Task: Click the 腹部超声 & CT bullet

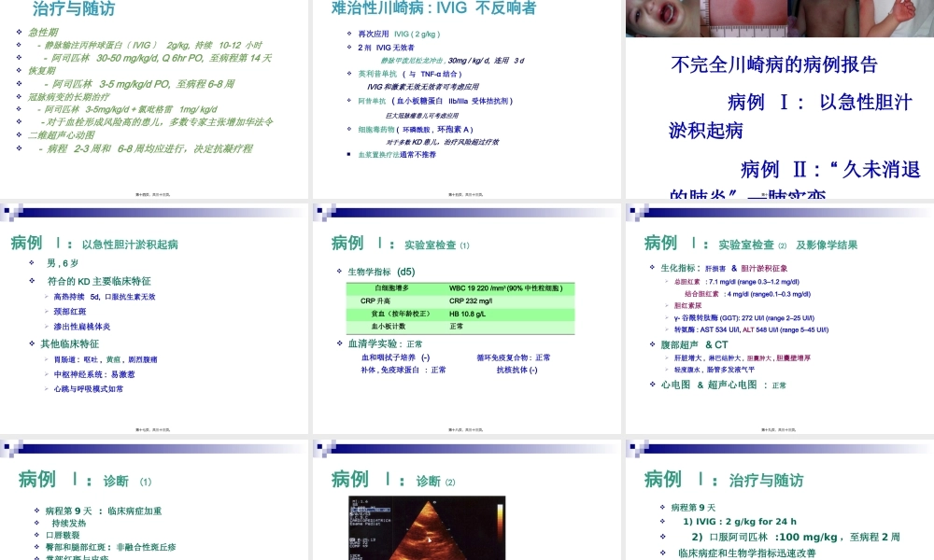Action: [694, 344]
